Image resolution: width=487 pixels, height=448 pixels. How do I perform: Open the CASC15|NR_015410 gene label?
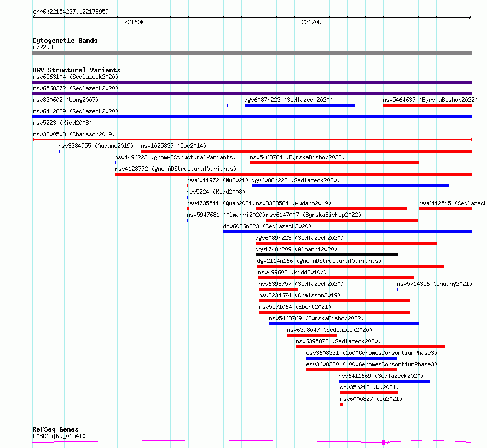point(59,436)
